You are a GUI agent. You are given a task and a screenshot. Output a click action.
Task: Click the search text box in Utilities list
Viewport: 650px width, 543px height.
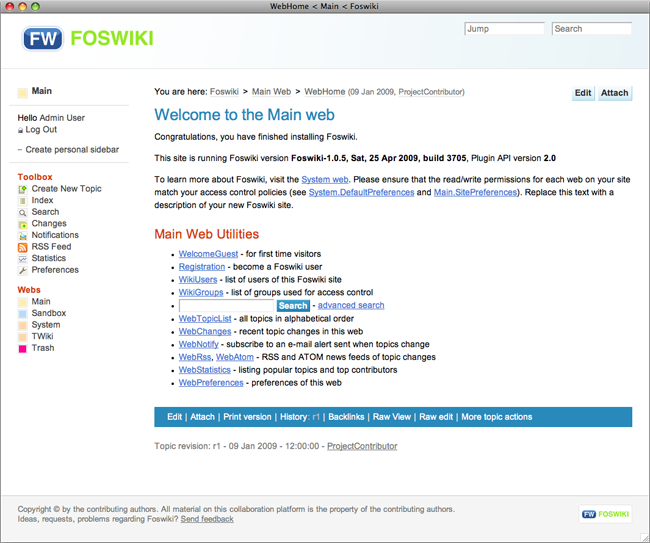pyautogui.click(x=226, y=305)
